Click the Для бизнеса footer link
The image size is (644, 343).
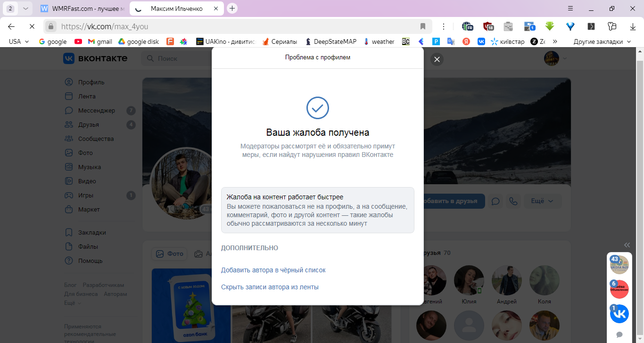point(81,294)
